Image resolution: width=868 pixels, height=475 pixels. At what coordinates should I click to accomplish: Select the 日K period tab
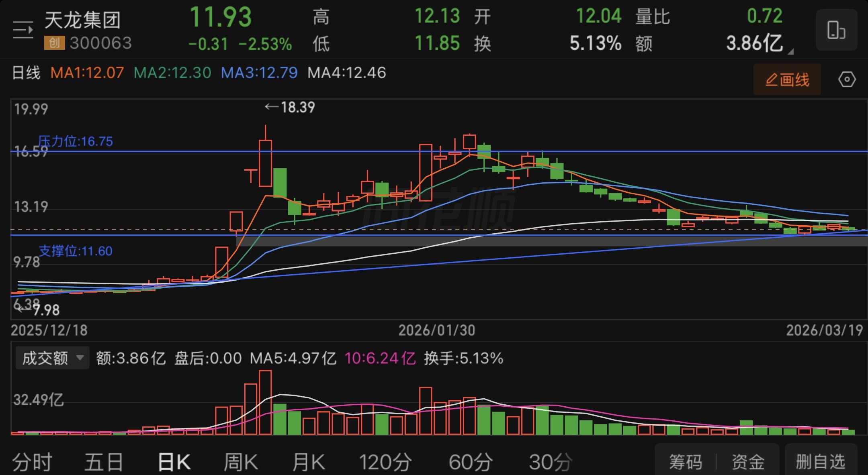pos(174,462)
